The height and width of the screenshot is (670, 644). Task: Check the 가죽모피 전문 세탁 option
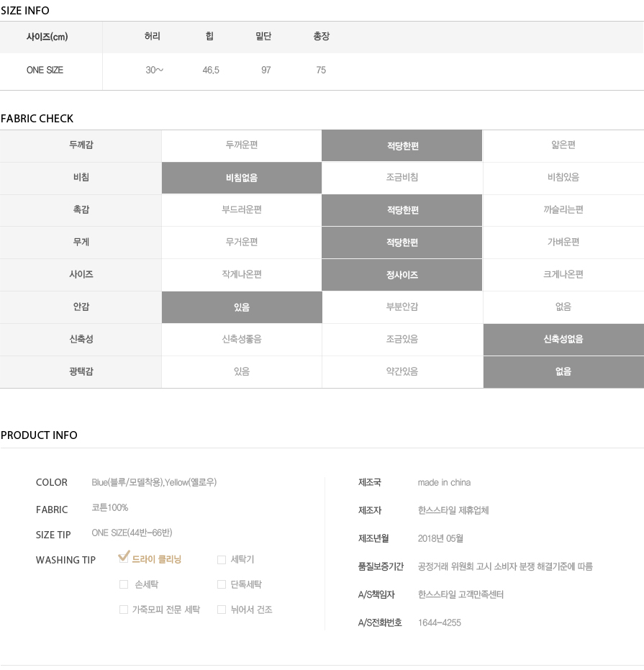click(x=124, y=610)
